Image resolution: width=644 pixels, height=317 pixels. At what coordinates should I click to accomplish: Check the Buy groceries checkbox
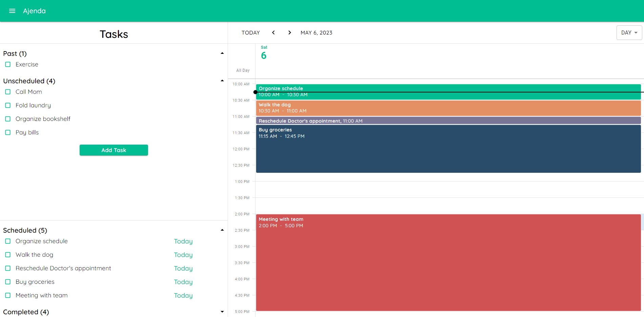(8, 281)
